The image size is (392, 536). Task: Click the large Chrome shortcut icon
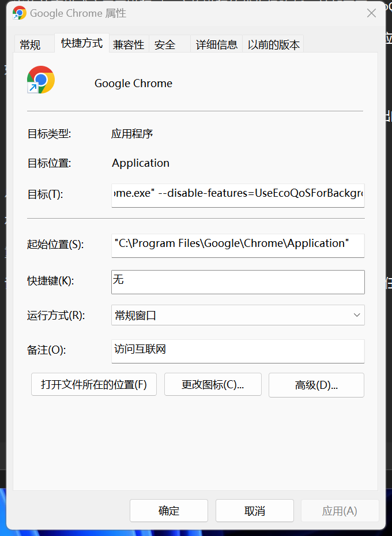(41, 80)
